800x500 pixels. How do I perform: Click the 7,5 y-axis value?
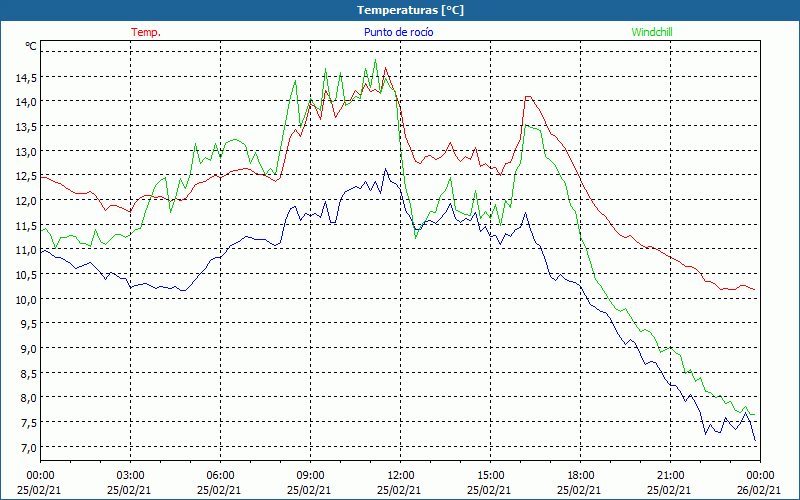28,422
